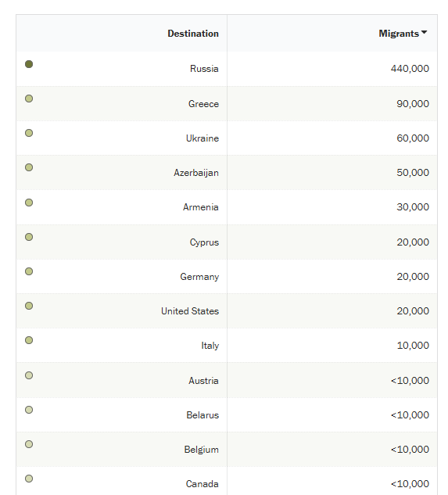The image size is (448, 495).
Task: Click Belarus's <10,000 migrants value
Action: [410, 414]
